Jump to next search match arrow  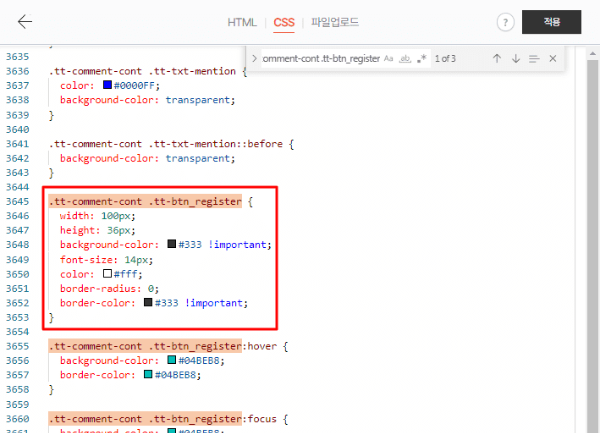pyautogui.click(x=516, y=59)
